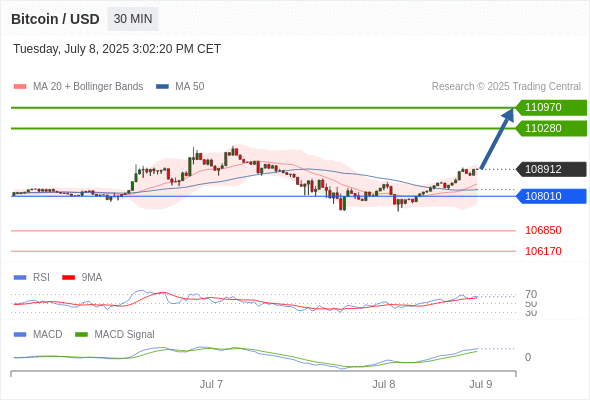Click the Jul 7 date marker
This screenshot has height=400, width=590.
point(211,384)
